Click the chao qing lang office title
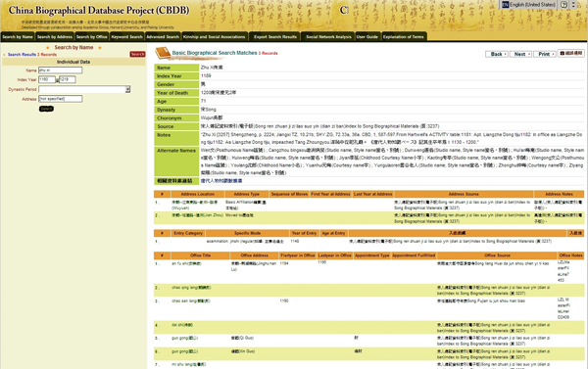 [191, 288]
